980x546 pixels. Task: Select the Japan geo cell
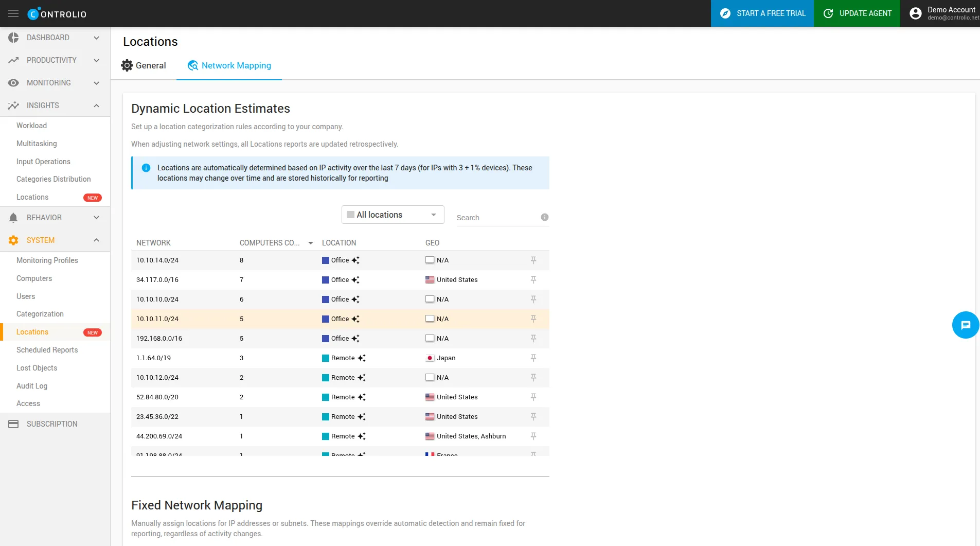coord(440,358)
